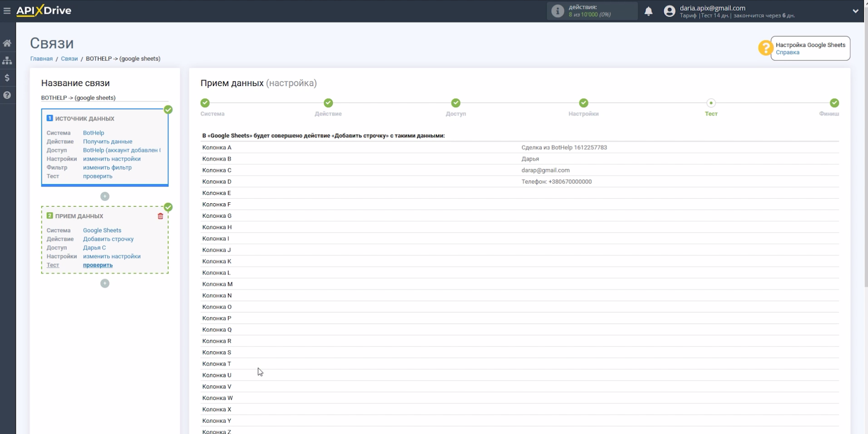Click изменить настройки in receiving block
Viewport: 868px width, 434px height.
coord(112,256)
